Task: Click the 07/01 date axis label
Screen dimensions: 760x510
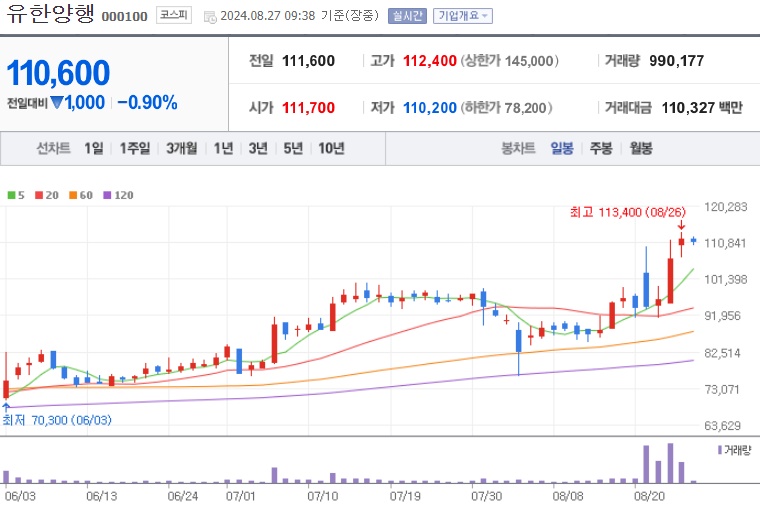Action: 240,496
